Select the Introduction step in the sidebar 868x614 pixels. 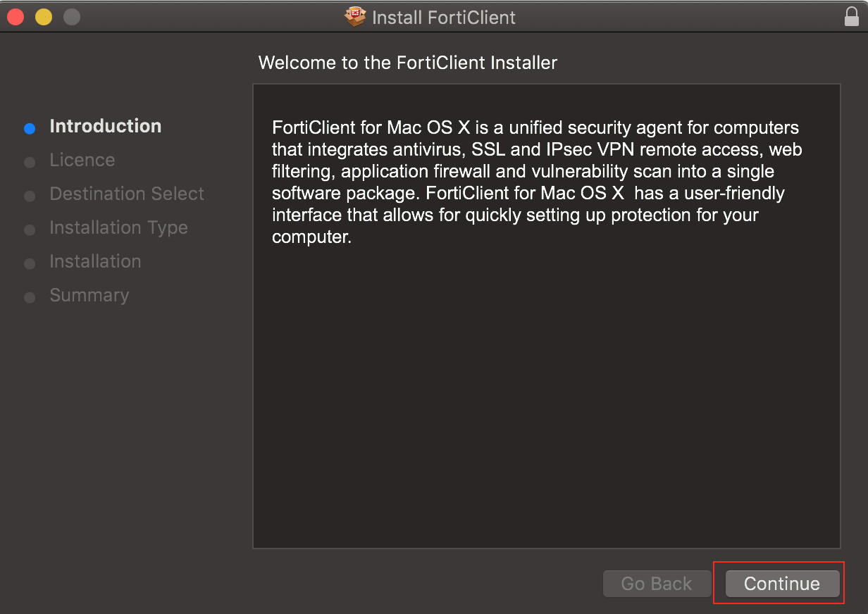click(105, 126)
